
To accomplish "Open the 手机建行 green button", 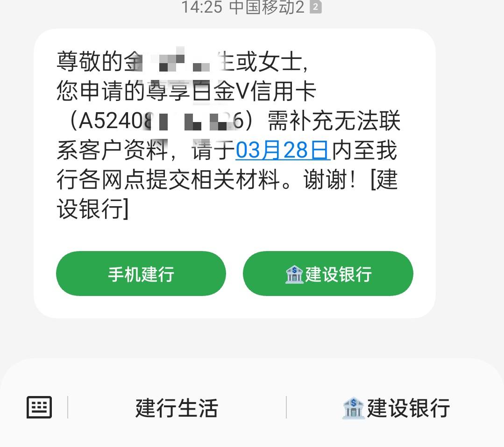I will click(x=141, y=274).
